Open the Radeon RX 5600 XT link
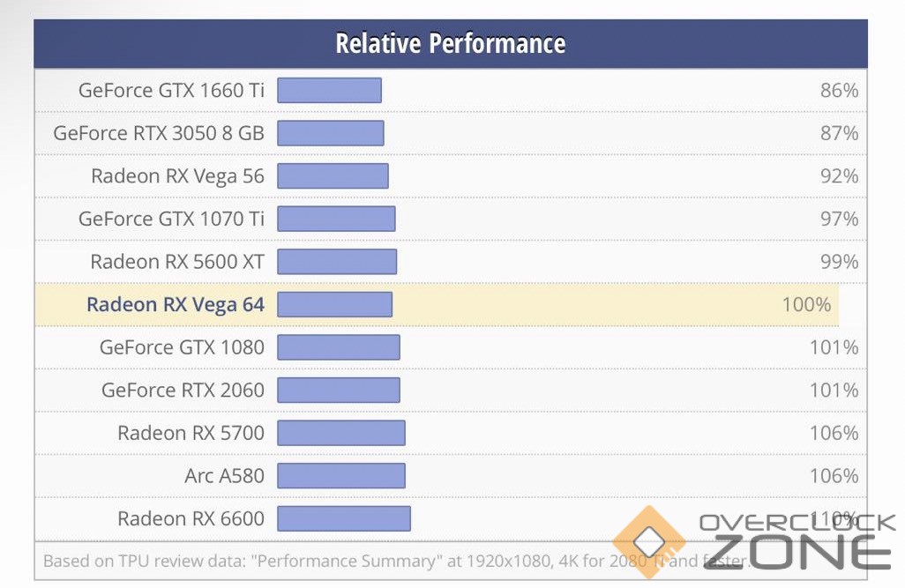This screenshot has height=588, width=905. [177, 261]
